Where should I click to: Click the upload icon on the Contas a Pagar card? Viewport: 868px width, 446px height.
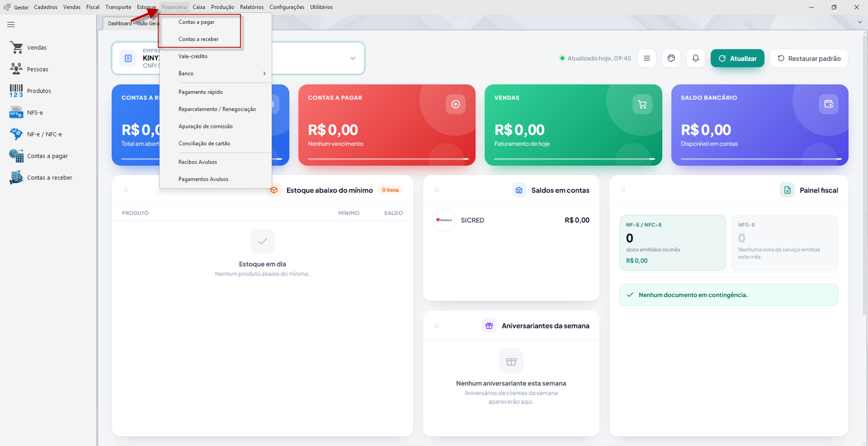tap(456, 104)
